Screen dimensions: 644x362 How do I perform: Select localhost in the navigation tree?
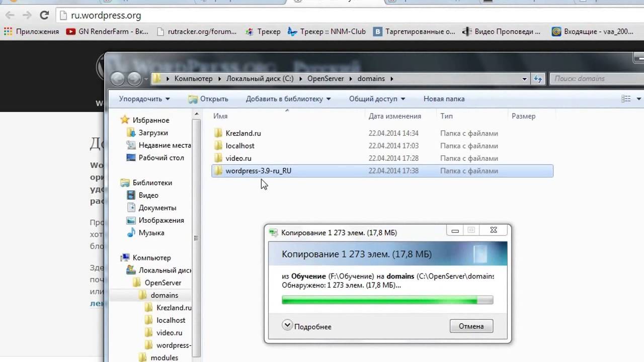coord(165,320)
